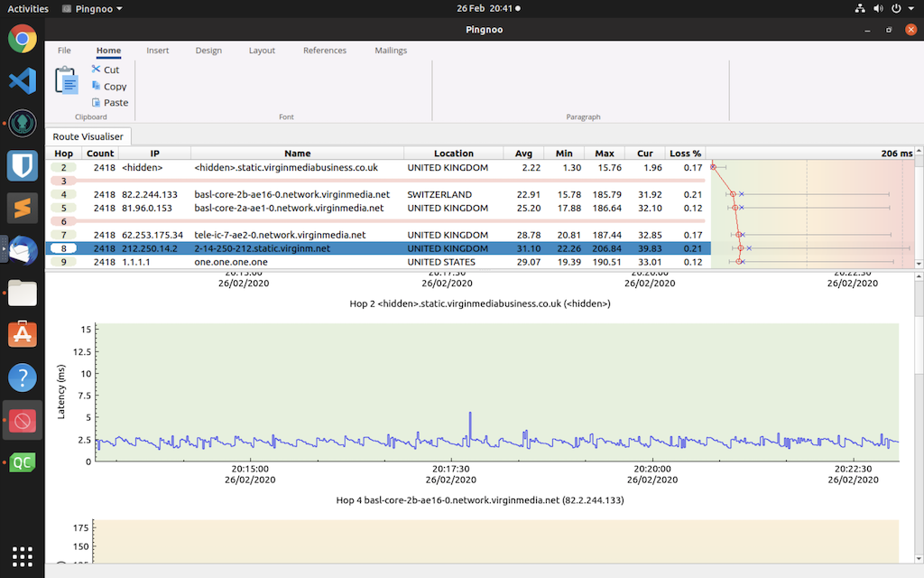Select the hop 3 empty row

pos(378,181)
